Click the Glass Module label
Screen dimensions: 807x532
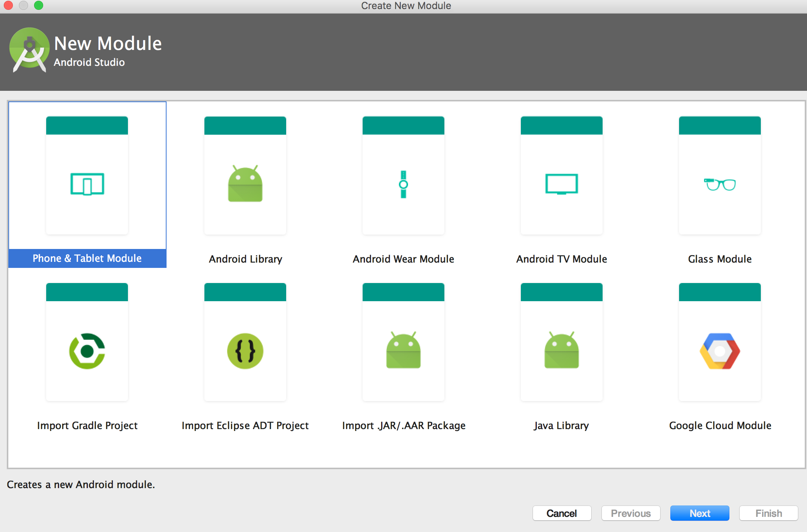720,259
